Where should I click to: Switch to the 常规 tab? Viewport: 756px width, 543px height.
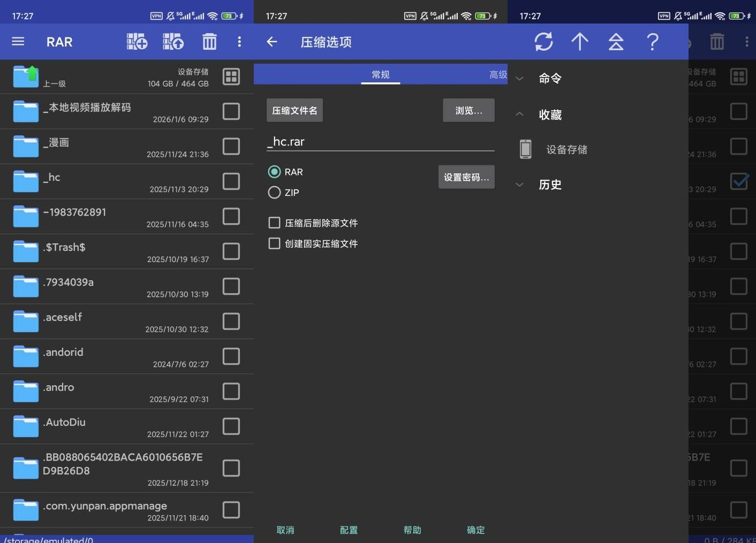point(380,74)
